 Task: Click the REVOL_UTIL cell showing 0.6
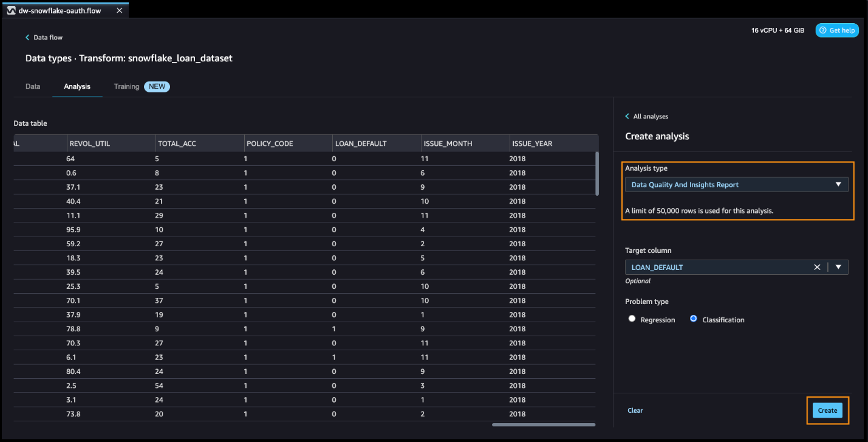click(x=72, y=173)
